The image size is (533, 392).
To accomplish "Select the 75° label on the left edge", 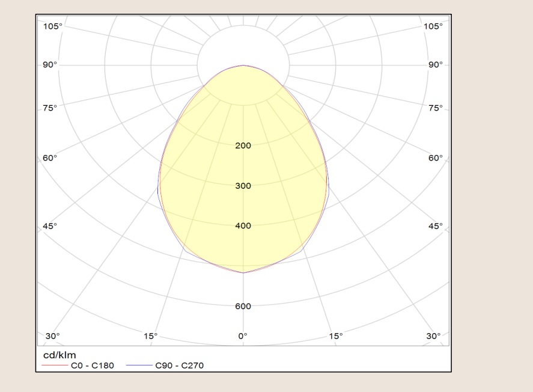I will [x=50, y=108].
